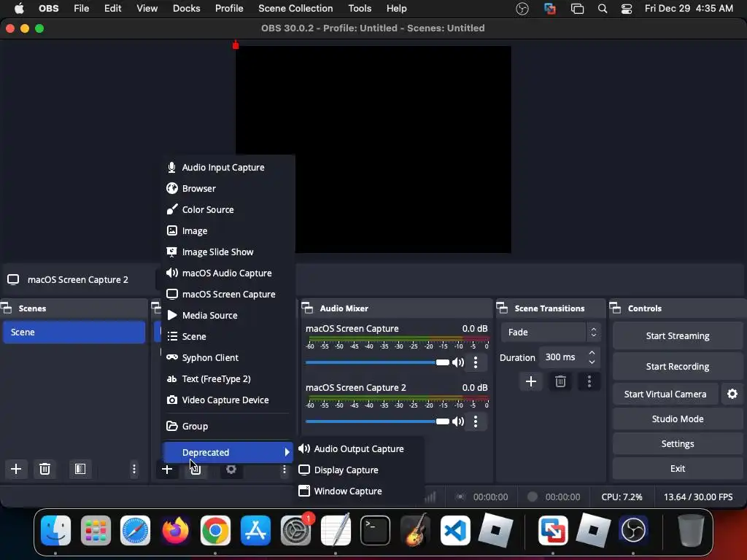Add a new scene with plus icon
Image resolution: width=747 pixels, height=560 pixels.
pos(16,469)
